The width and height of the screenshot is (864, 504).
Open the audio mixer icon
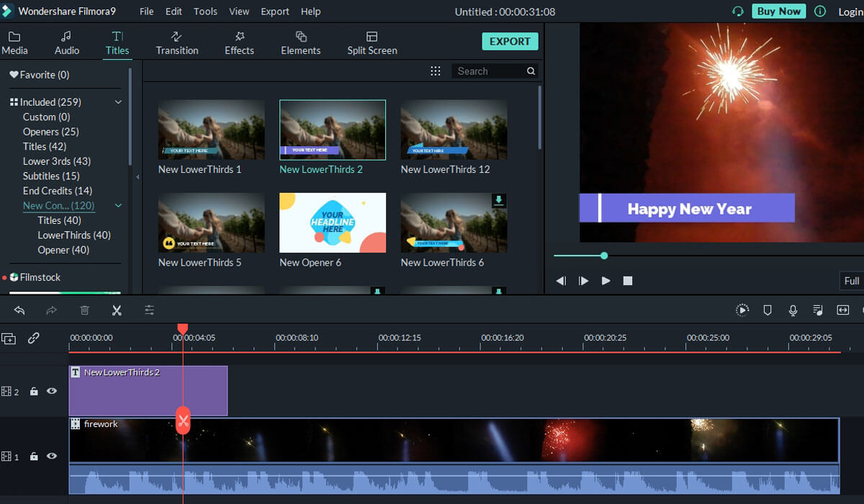click(818, 310)
